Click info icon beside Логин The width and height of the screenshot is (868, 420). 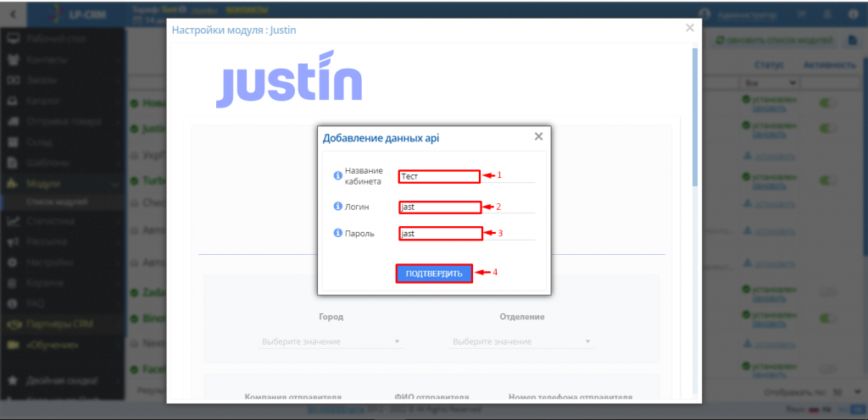(x=337, y=206)
